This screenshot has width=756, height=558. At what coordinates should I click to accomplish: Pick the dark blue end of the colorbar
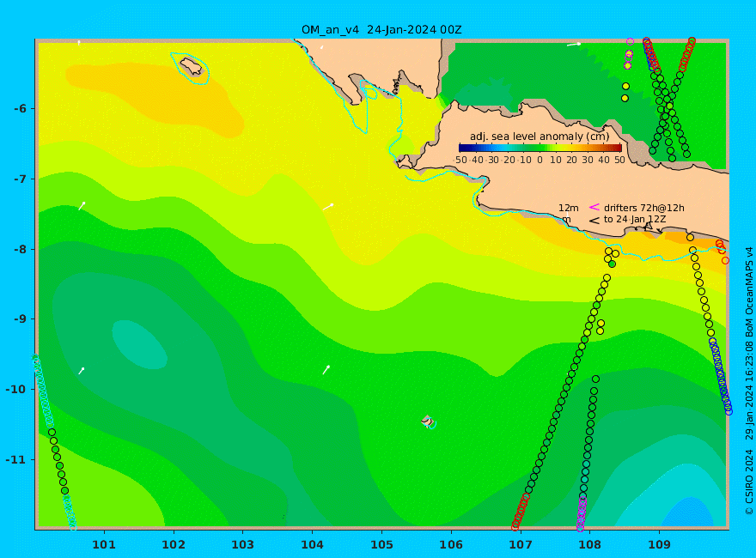click(x=462, y=148)
